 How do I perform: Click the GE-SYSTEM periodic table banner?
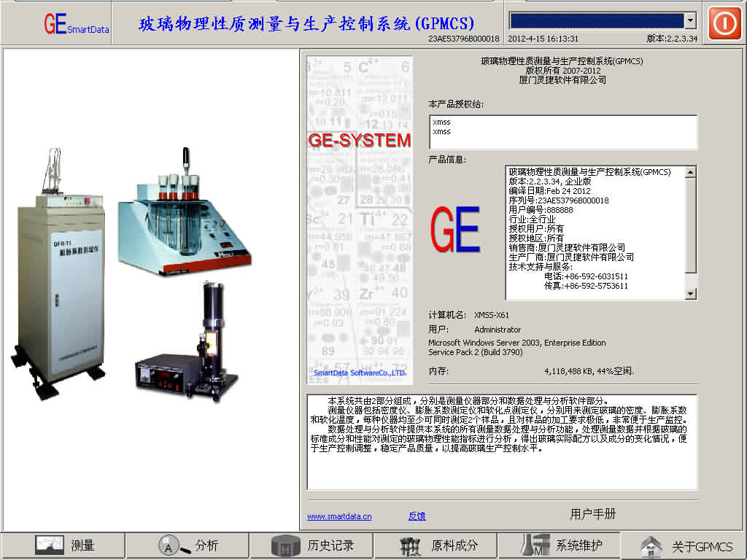pos(360,220)
